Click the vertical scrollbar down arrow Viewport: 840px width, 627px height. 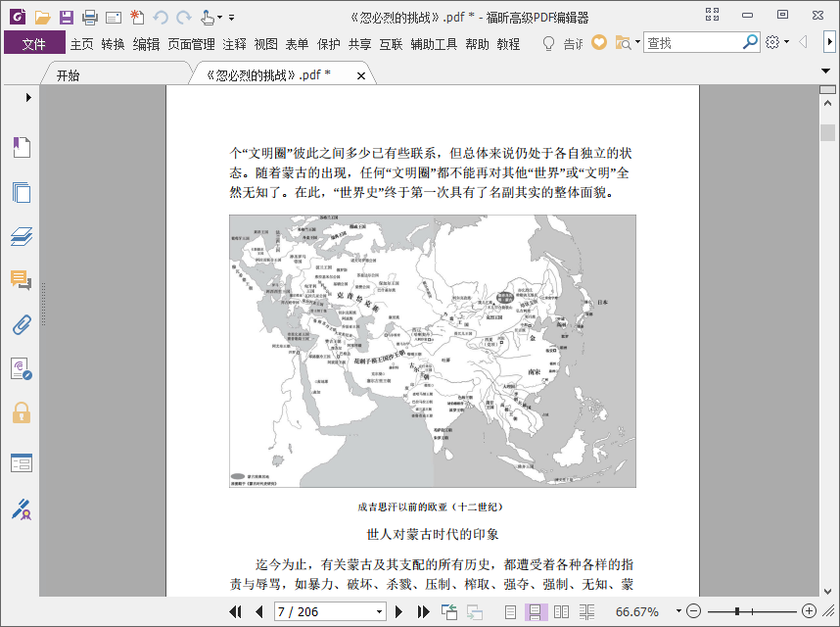tap(827, 591)
